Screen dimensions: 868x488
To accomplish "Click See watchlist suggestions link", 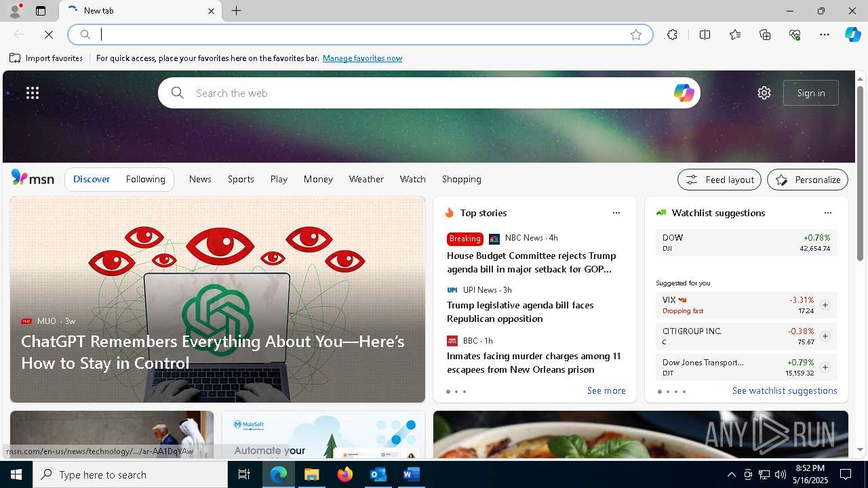I will tap(785, 390).
